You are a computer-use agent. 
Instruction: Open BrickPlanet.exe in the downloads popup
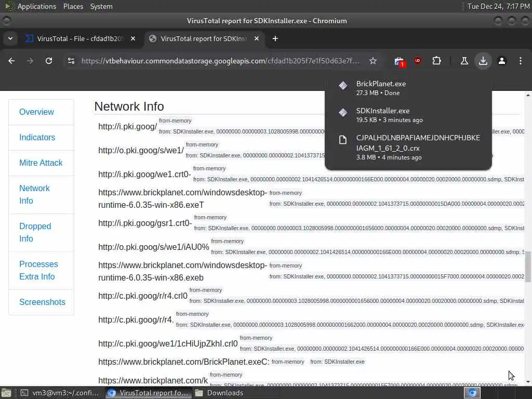(x=408, y=87)
